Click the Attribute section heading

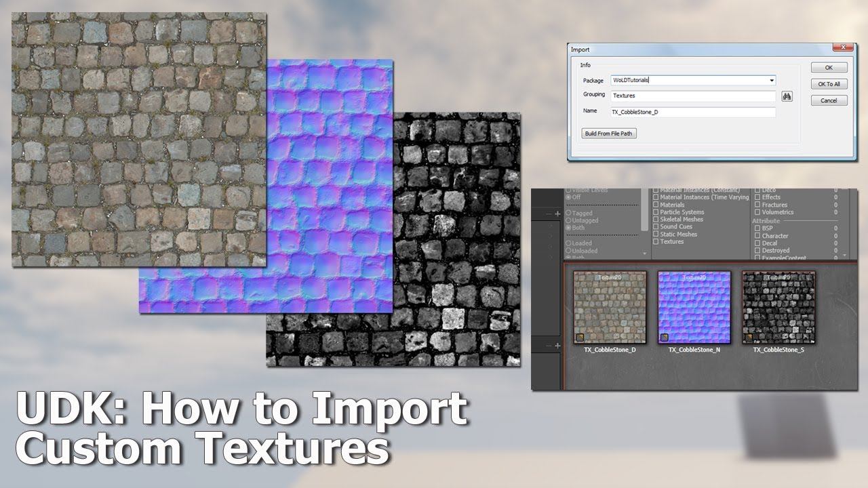pyautogui.click(x=766, y=221)
